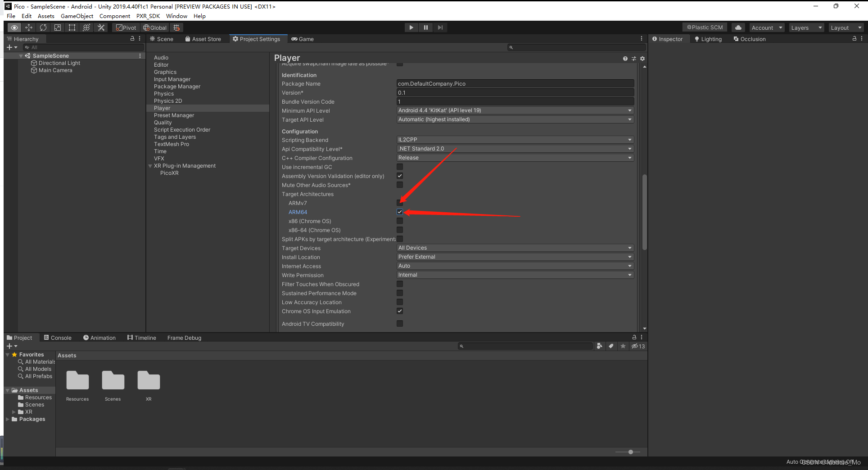Open Quality settings category
The width and height of the screenshot is (868, 470).
tap(163, 123)
